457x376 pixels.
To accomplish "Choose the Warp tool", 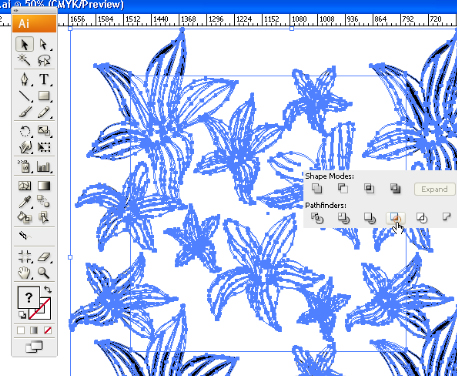I will coord(24,147).
